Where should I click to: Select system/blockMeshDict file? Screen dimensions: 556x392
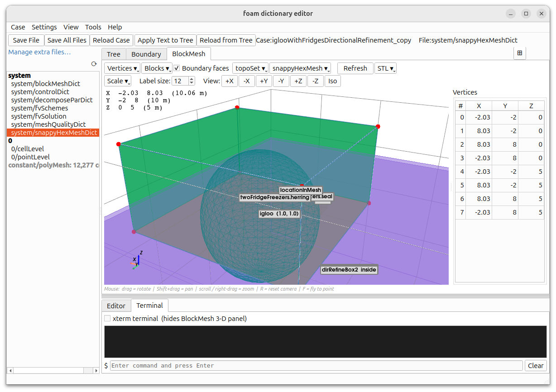(x=45, y=84)
